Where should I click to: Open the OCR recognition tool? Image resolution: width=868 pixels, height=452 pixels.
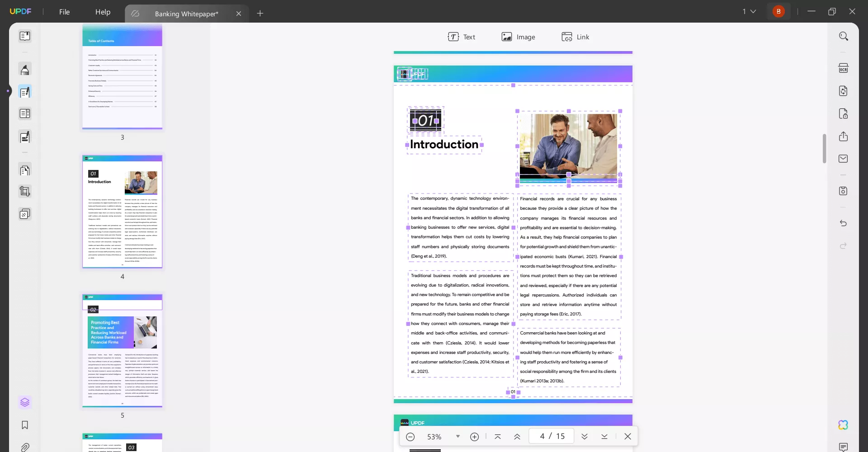point(843,68)
